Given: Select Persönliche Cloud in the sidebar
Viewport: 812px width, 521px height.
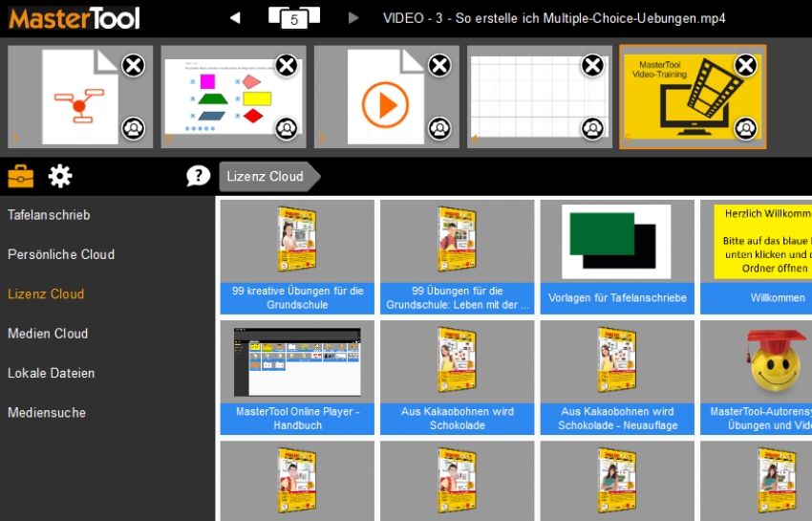Looking at the screenshot, I should tap(61, 254).
